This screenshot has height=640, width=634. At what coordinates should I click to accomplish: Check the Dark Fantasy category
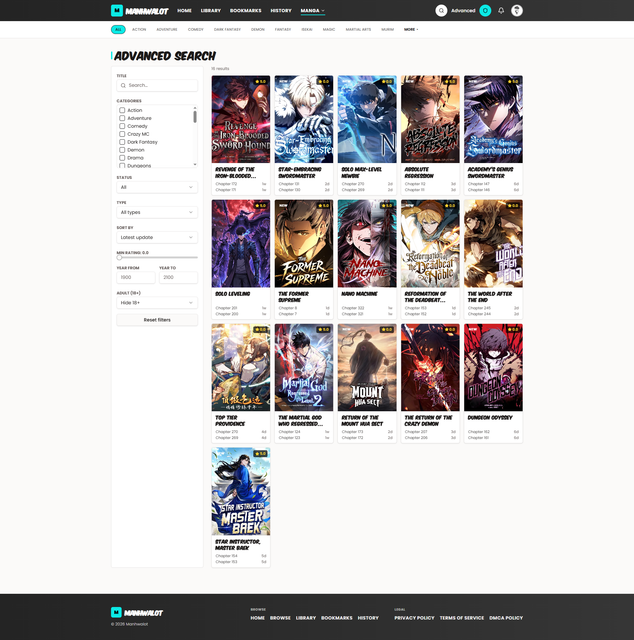click(122, 142)
